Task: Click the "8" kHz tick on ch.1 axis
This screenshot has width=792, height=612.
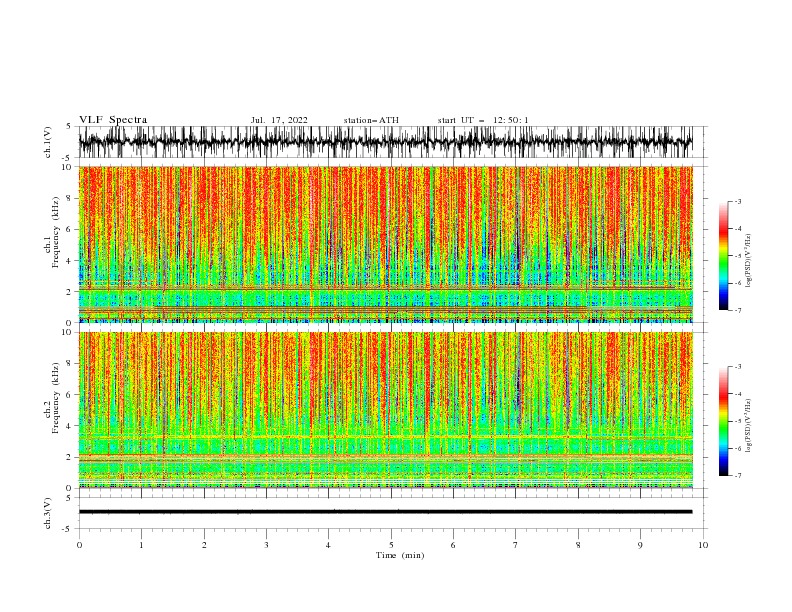Action: [69, 198]
